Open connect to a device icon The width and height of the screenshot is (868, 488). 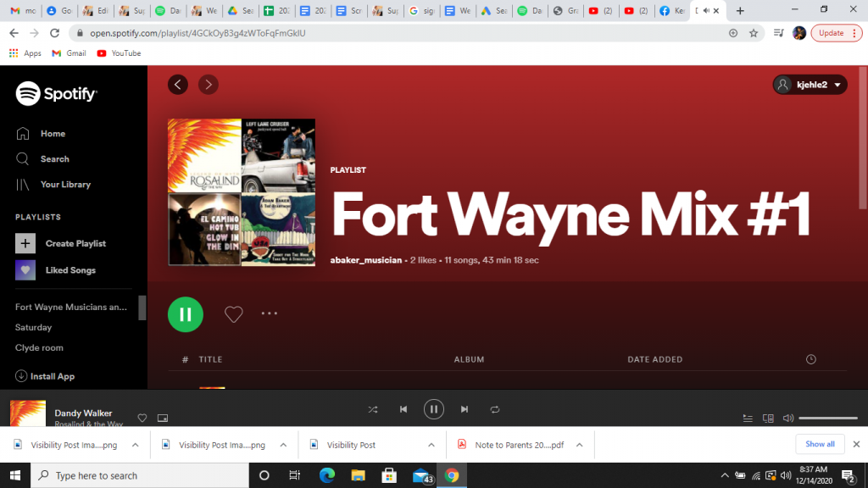[x=768, y=419]
